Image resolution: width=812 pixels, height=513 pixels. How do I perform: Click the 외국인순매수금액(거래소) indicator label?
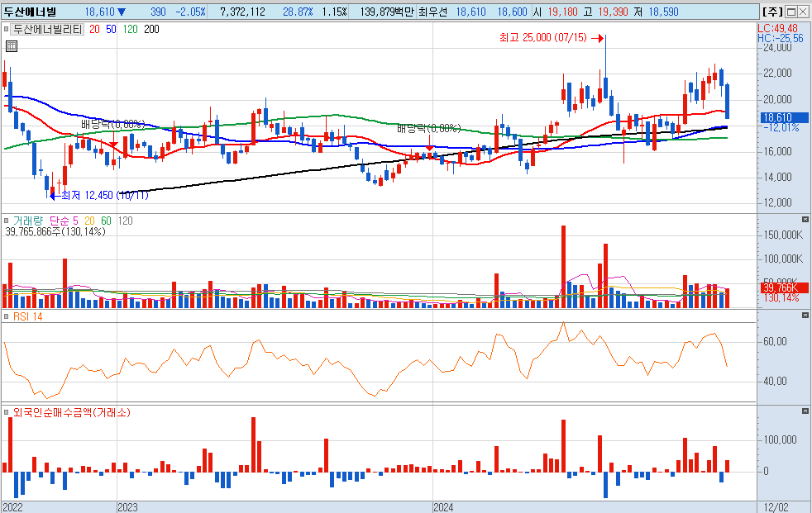tap(71, 413)
